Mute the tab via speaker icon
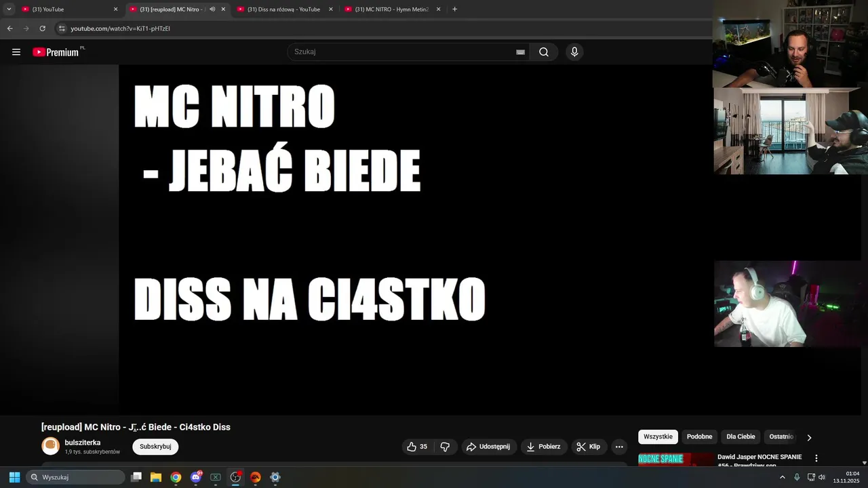This screenshot has height=488, width=868. pyautogui.click(x=212, y=9)
